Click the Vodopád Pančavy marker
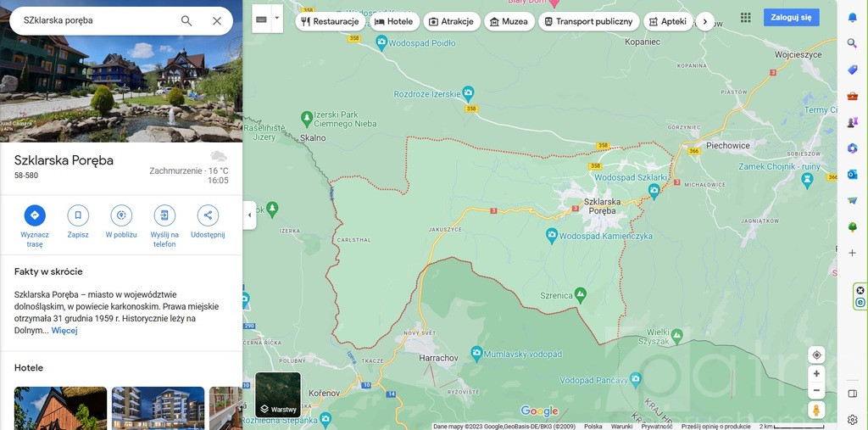 click(x=636, y=378)
